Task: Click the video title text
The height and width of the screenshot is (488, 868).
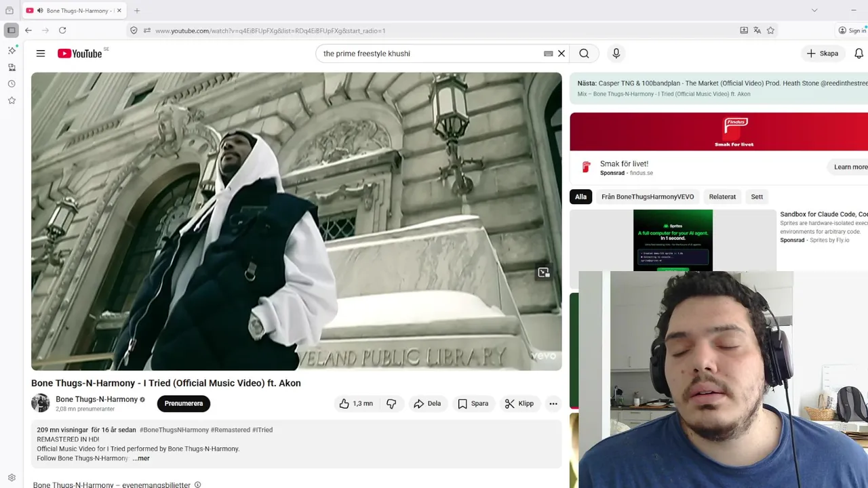Action: click(x=166, y=383)
